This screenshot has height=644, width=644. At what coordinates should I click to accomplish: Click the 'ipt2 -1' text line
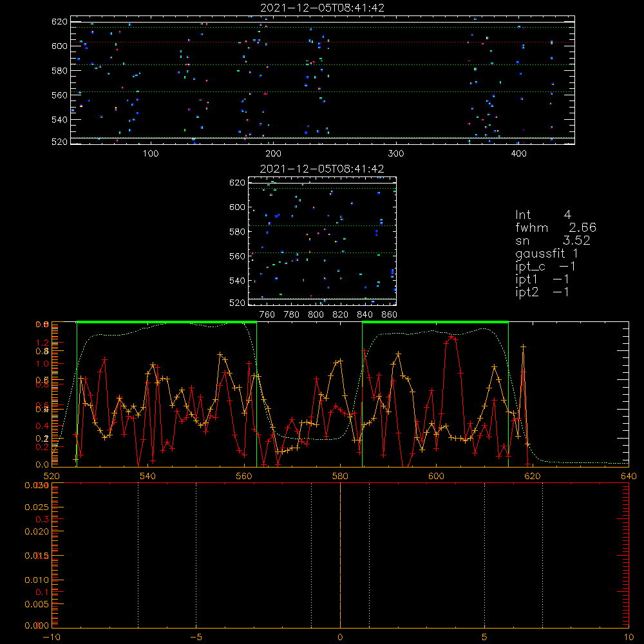[x=542, y=292]
